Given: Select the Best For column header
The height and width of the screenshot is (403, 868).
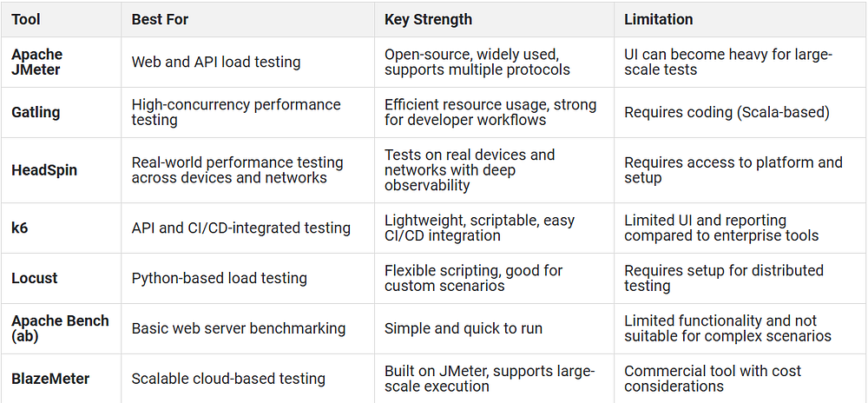Looking at the screenshot, I should point(160,19).
